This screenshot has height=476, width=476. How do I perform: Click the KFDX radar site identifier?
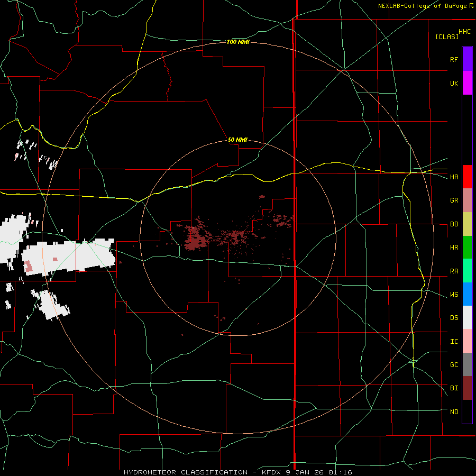pos(272,472)
